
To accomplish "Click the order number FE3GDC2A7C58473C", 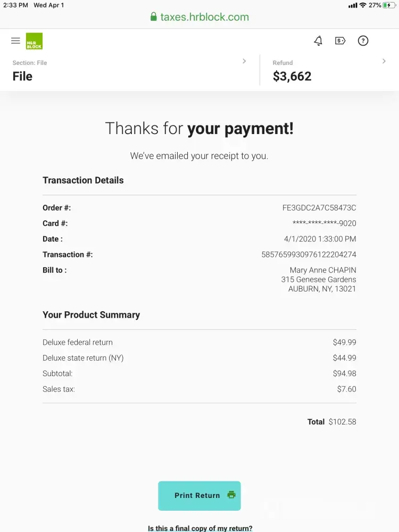I will (x=319, y=208).
